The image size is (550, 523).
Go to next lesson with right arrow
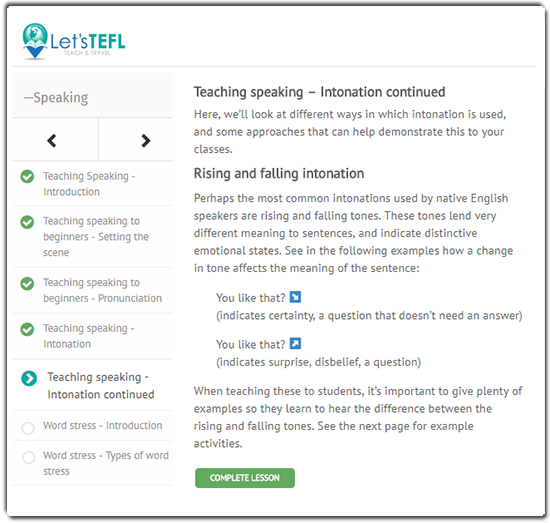(146, 141)
